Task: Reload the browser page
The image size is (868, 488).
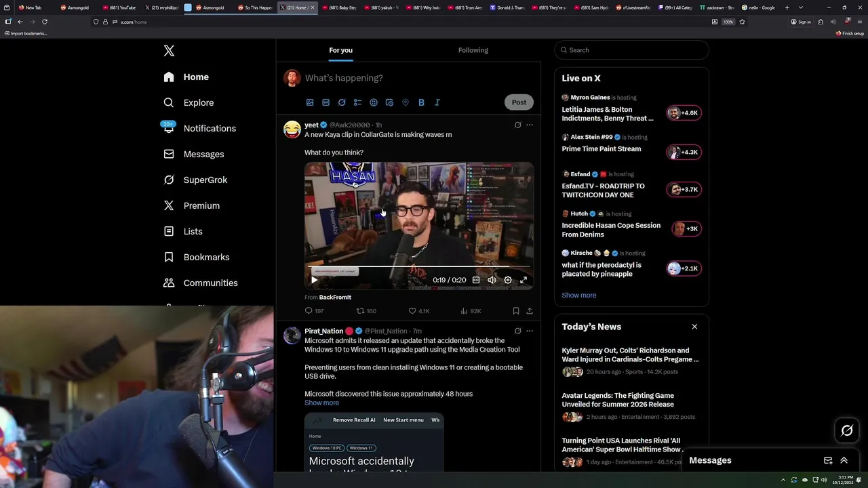Action: tap(45, 22)
